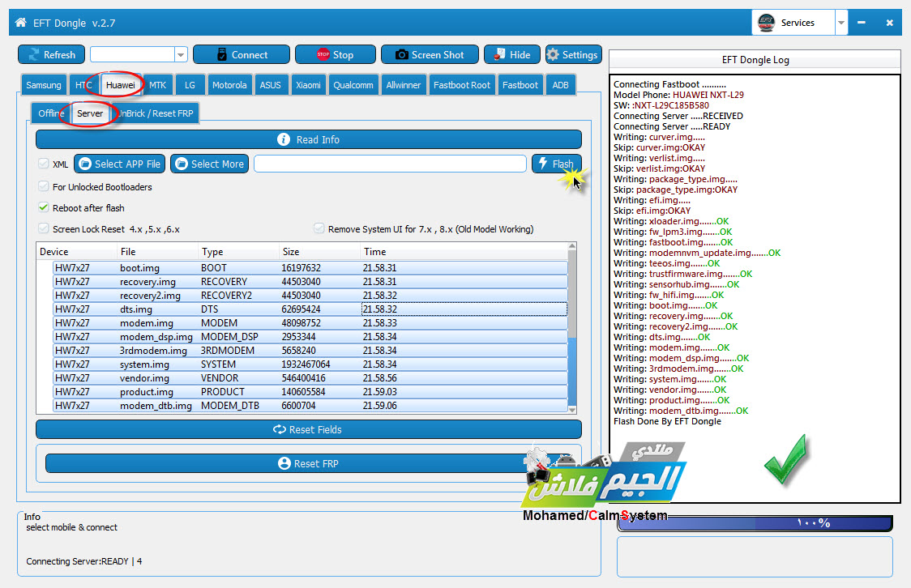Go to the Xiaomi tab
Screen dimensions: 911x588
tap(308, 85)
